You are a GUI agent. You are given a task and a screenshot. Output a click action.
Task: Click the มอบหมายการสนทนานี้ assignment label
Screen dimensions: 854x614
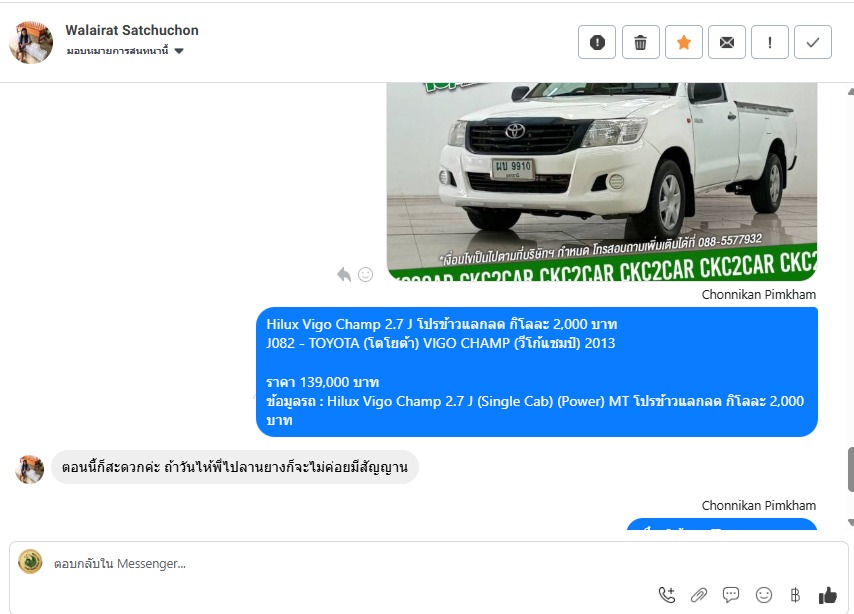tap(118, 51)
